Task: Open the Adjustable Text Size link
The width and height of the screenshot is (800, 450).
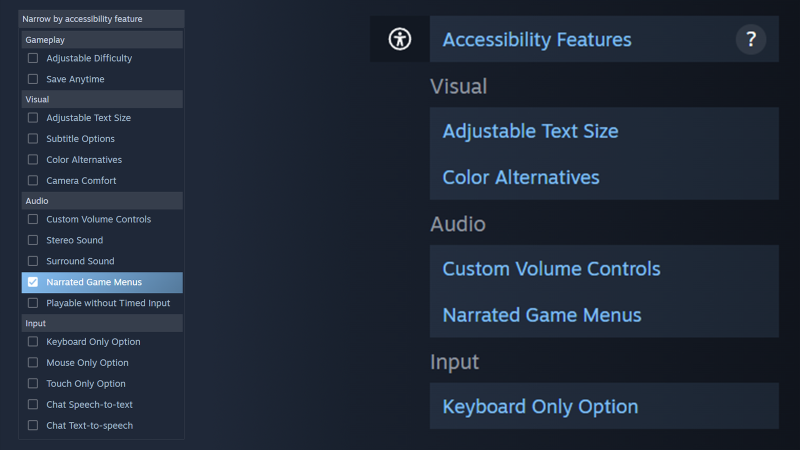Action: (x=530, y=132)
